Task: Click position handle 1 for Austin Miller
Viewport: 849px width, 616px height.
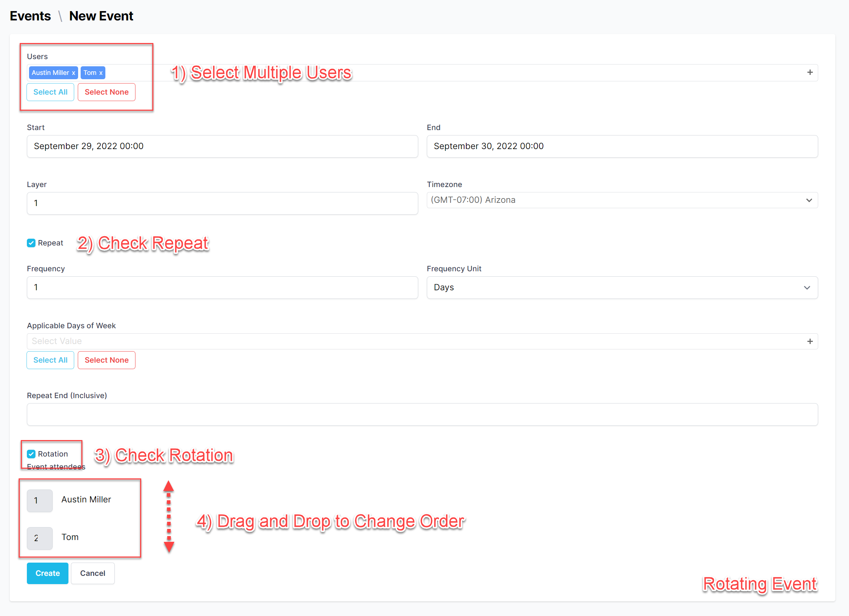Action: pyautogui.click(x=40, y=500)
